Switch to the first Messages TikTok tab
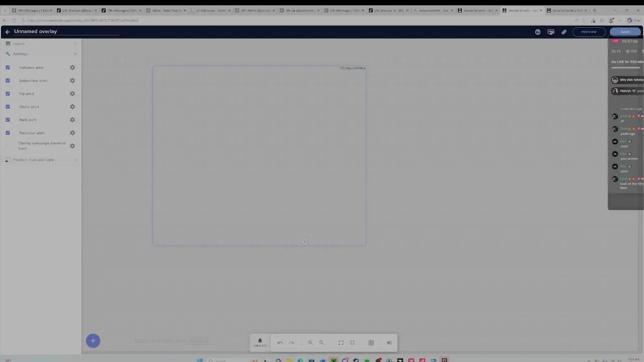Viewport: 644px width, 362px height. pos(32,10)
